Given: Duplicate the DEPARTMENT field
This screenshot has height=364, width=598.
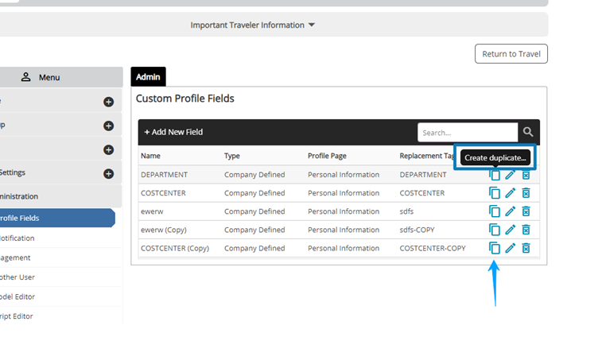Looking at the screenshot, I should 495,175.
